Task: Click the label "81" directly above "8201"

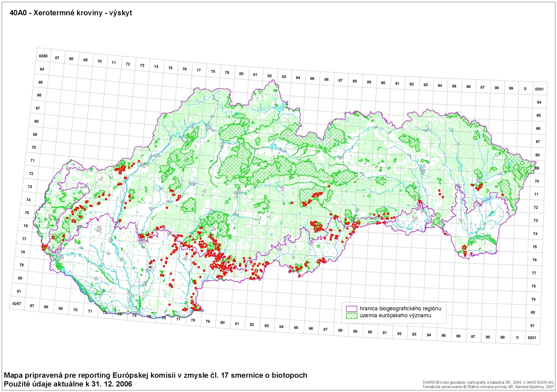Action: 532,325
